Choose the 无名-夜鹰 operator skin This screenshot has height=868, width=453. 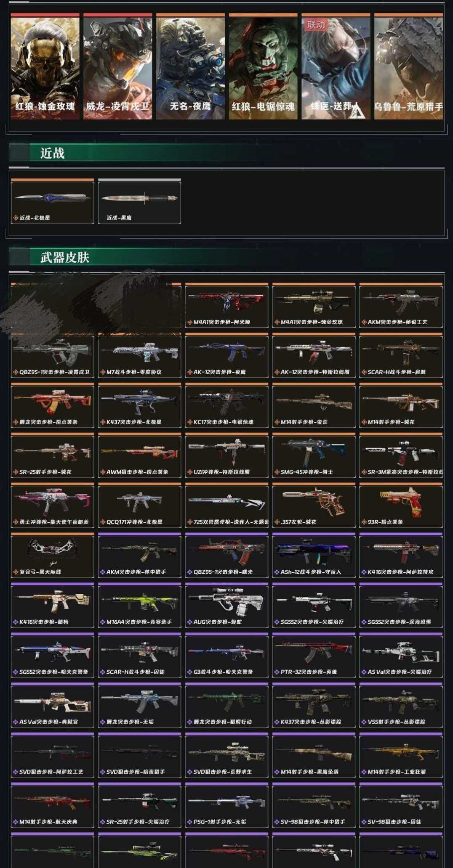tap(190, 66)
